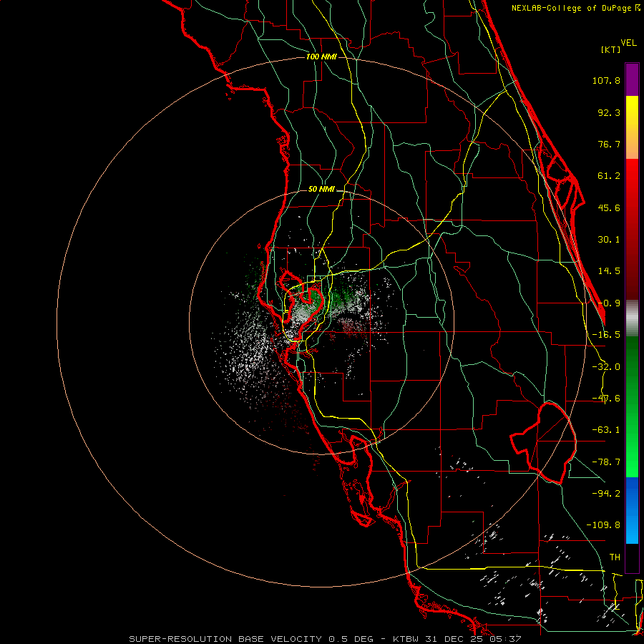Pick the bright red segment of the color bar

click(x=632, y=229)
